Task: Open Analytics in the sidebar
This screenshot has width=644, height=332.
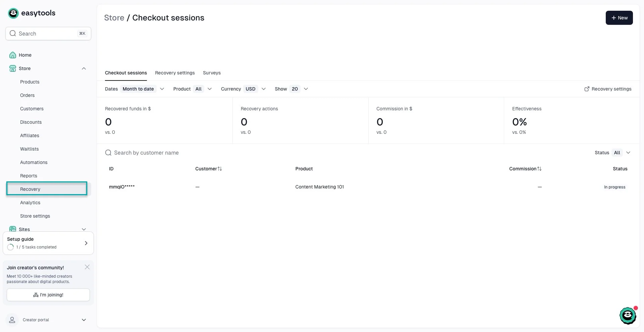Action: click(30, 203)
